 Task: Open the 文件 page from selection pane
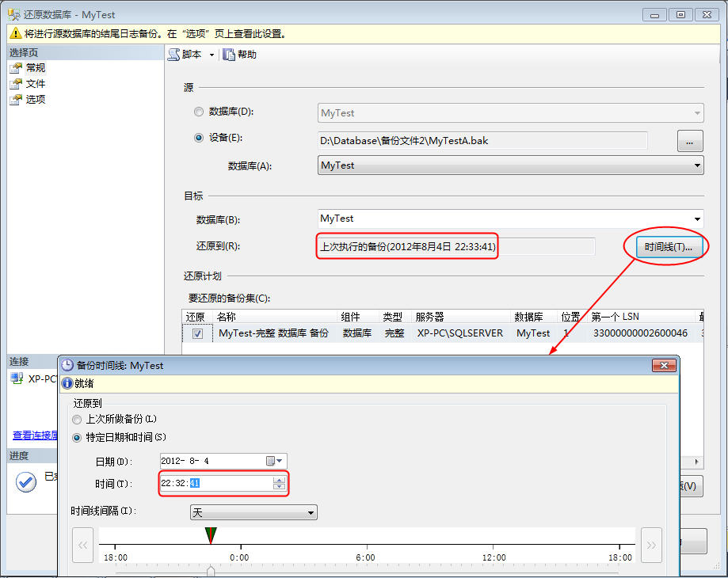click(x=34, y=83)
